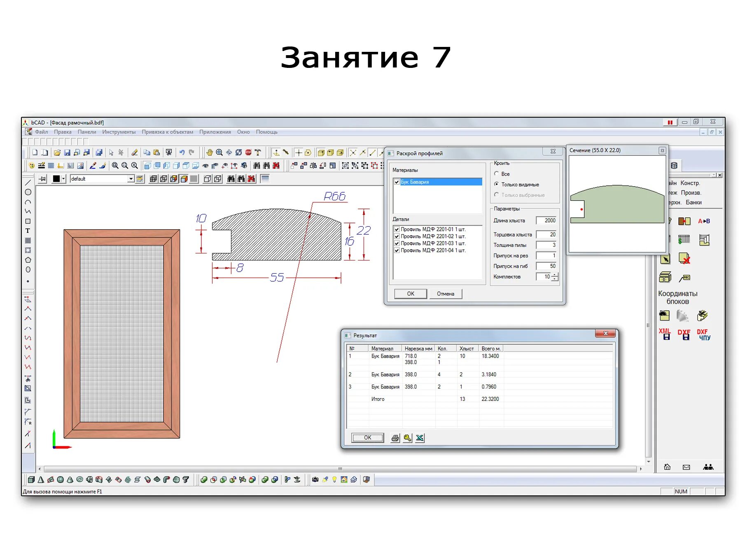Click the Save diskette icon in top toolbar

[x=67, y=153]
